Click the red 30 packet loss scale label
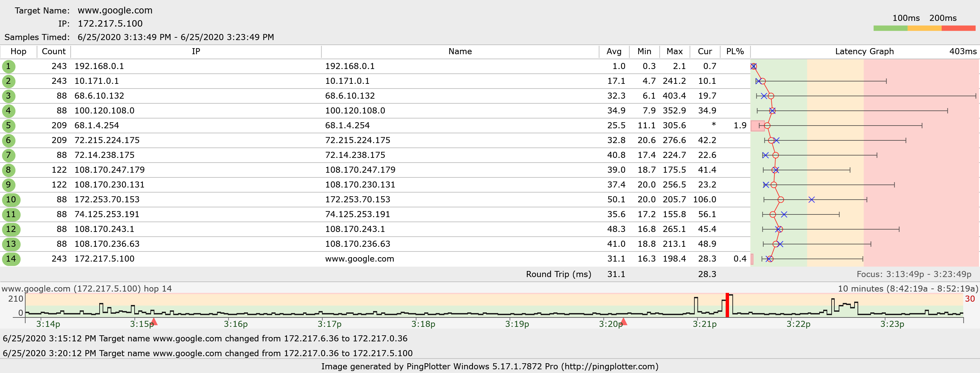Screen dimensions: 980x373 pyautogui.click(x=970, y=299)
